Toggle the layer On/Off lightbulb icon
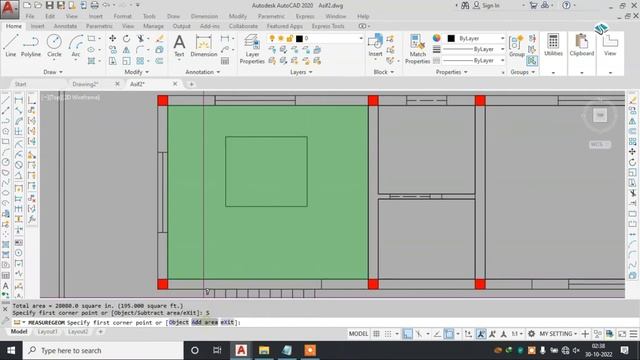The height and width of the screenshot is (360, 640). (x=272, y=38)
